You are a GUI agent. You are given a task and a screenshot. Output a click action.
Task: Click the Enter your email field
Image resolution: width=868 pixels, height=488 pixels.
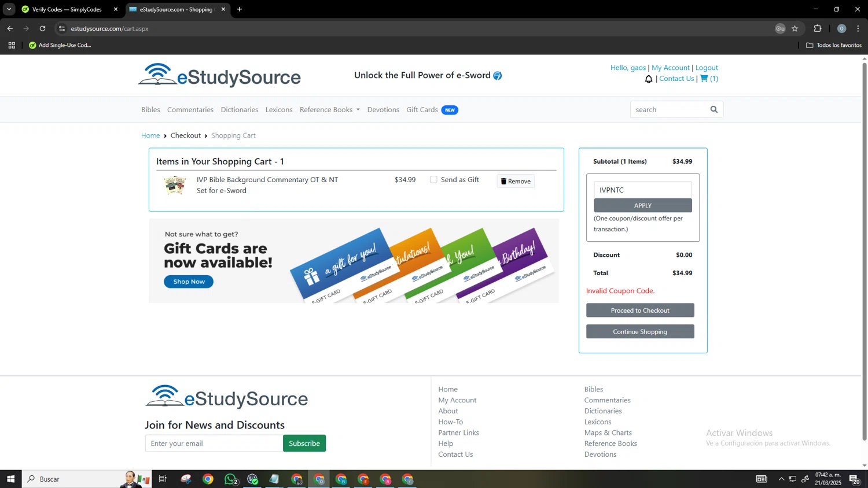tap(214, 443)
